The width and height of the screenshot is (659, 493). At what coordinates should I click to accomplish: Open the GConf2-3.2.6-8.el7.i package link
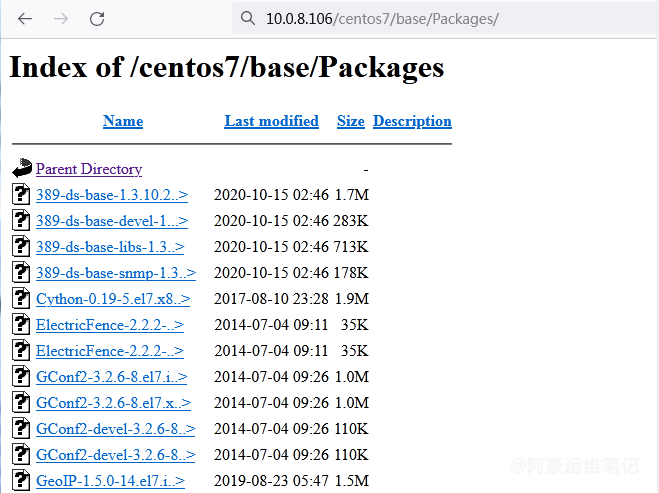(111, 377)
